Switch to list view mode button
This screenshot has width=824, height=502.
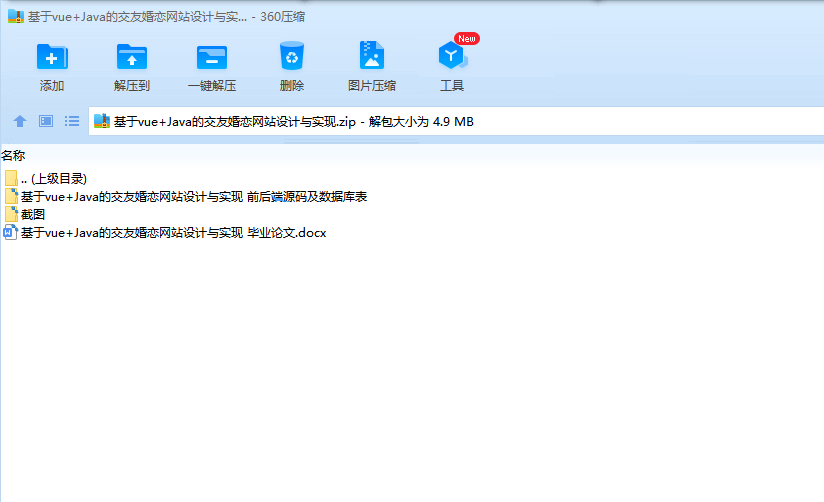pos(72,121)
